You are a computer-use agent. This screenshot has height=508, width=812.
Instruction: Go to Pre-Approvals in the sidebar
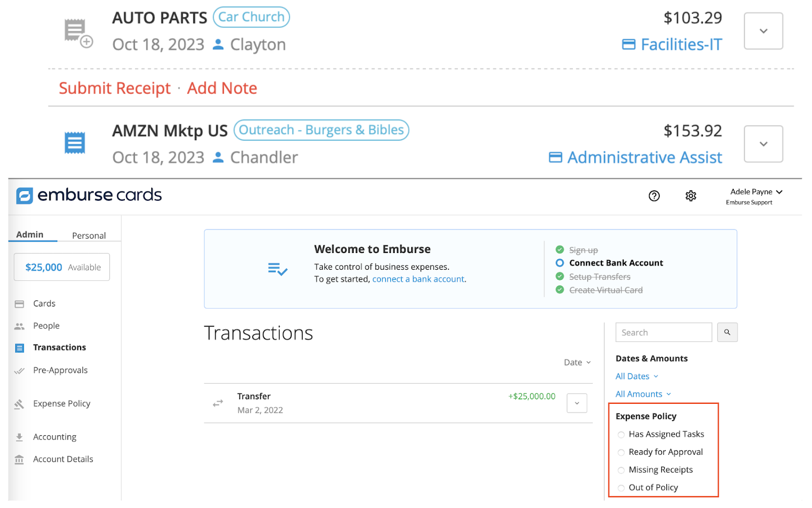[60, 370]
